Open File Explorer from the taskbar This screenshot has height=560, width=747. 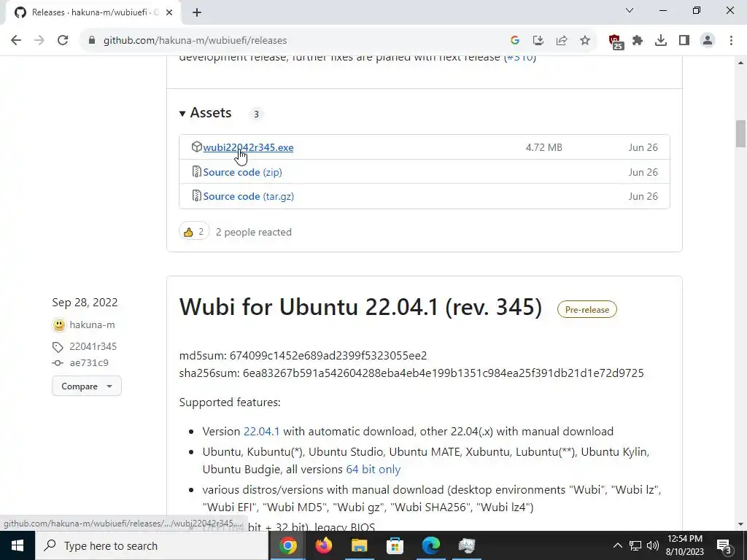pyautogui.click(x=359, y=545)
